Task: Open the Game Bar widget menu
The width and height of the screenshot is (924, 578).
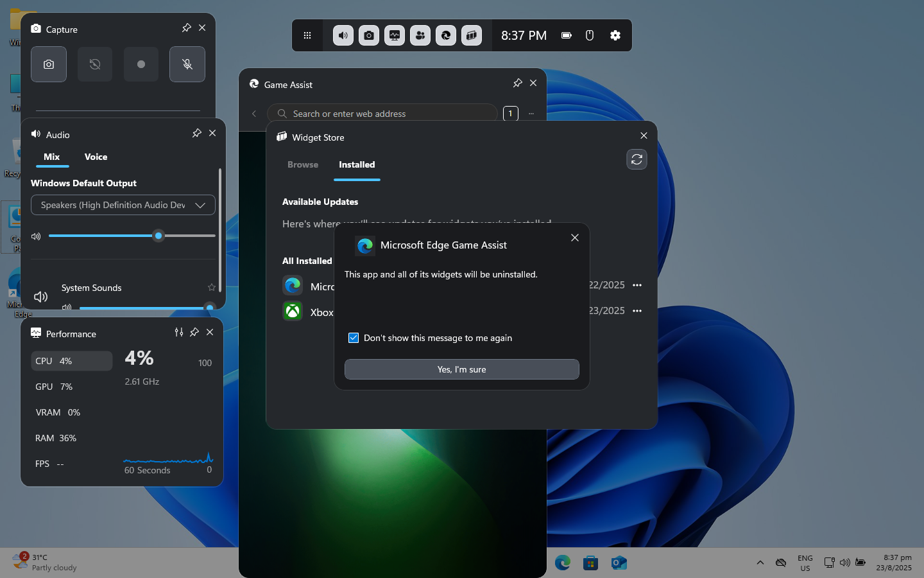Action: click(x=307, y=35)
